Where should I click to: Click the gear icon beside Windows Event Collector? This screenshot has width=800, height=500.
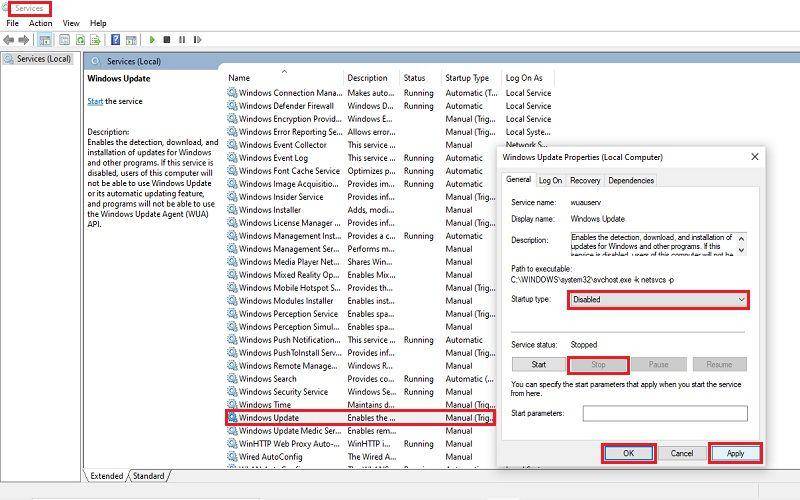click(x=232, y=144)
